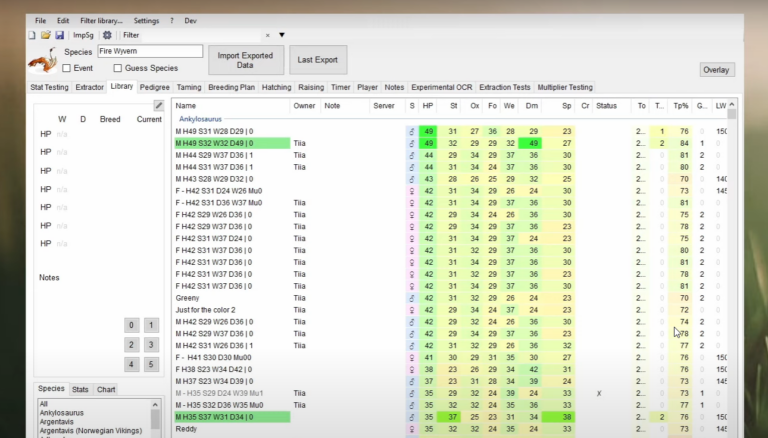Open settings via the gear icon
This screenshot has height=438, width=768.
coord(107,35)
